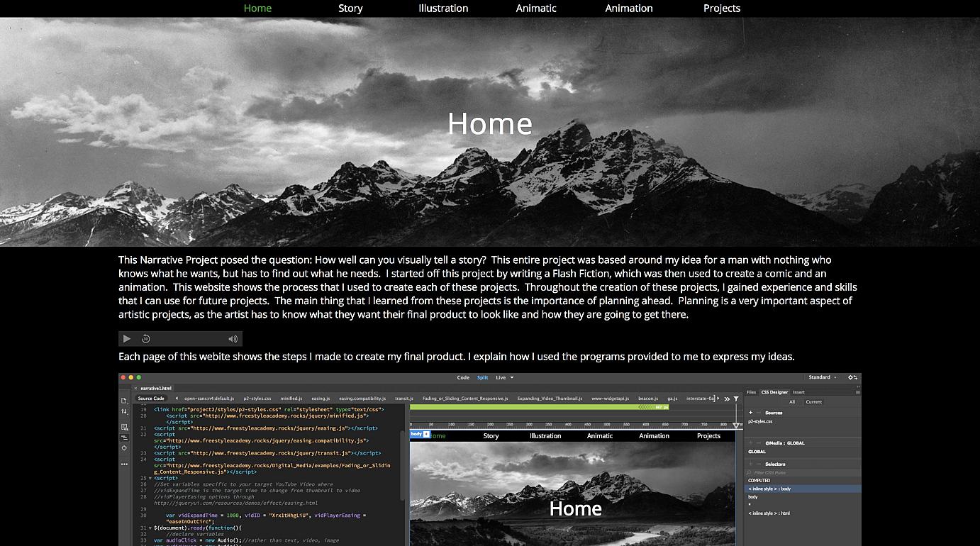980x546 pixels.
Task: Go to the Story page
Action: click(x=350, y=9)
